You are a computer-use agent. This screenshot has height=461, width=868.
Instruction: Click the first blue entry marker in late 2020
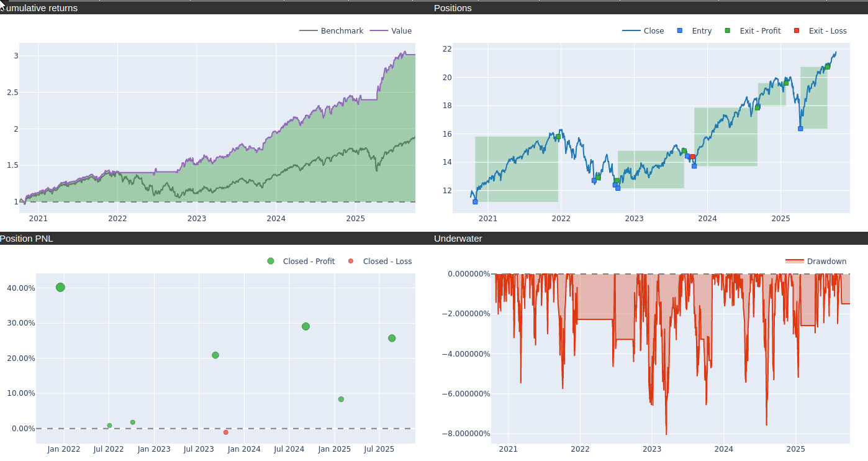click(475, 202)
